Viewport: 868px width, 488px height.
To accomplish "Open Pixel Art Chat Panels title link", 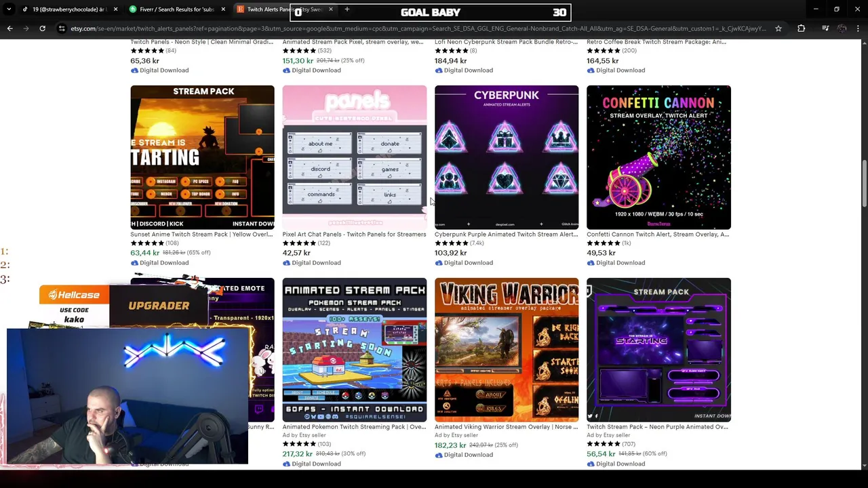I will (x=354, y=235).
